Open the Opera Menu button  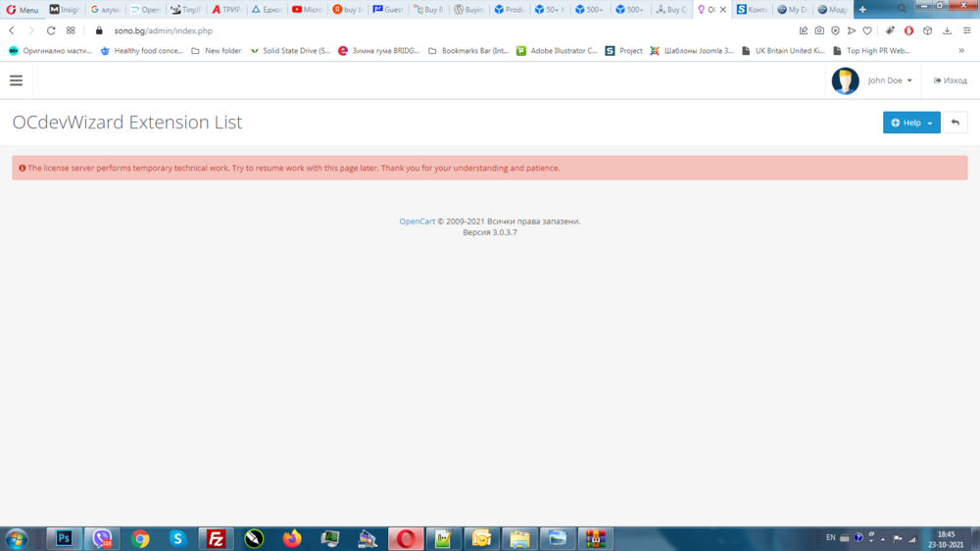coord(23,10)
